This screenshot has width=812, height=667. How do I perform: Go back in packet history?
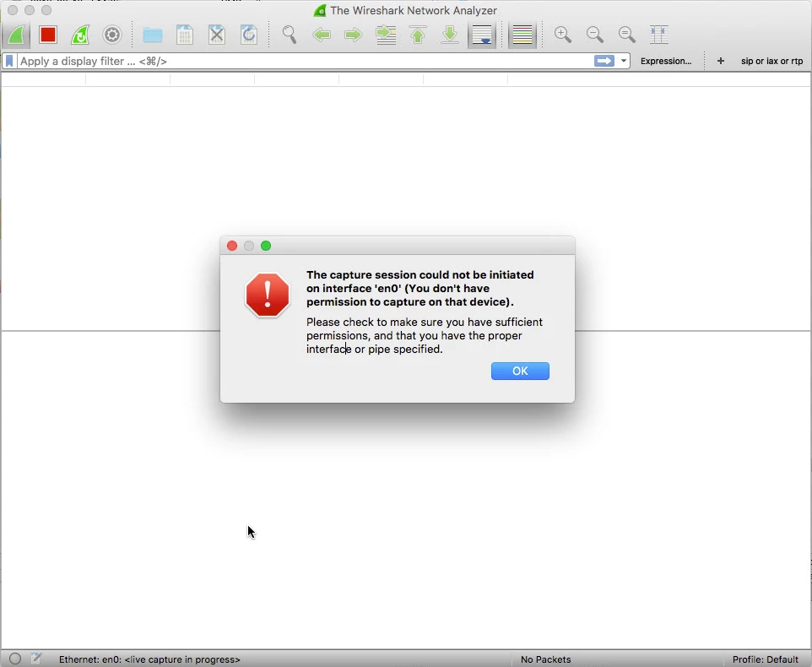coord(322,35)
